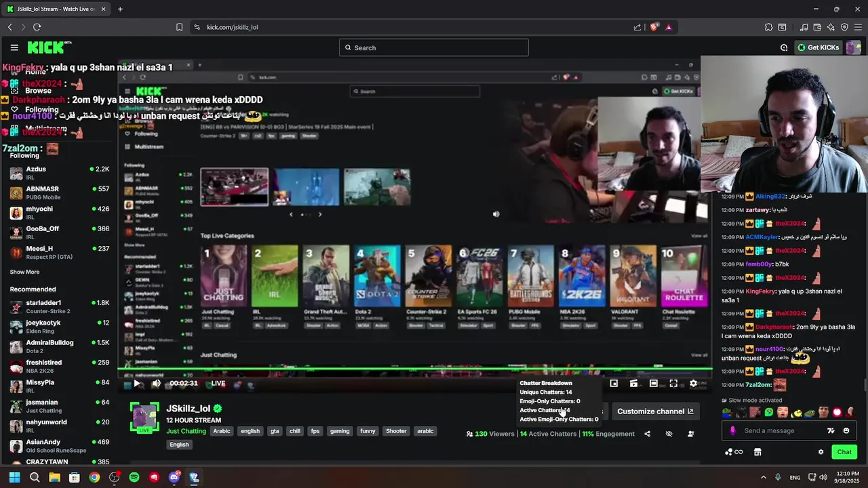Click the clip stream icon

(633, 384)
